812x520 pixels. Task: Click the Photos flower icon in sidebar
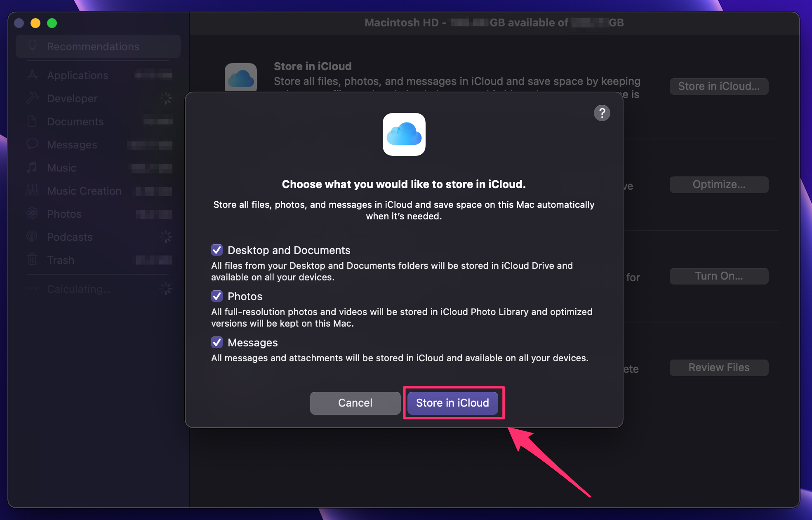click(x=32, y=214)
